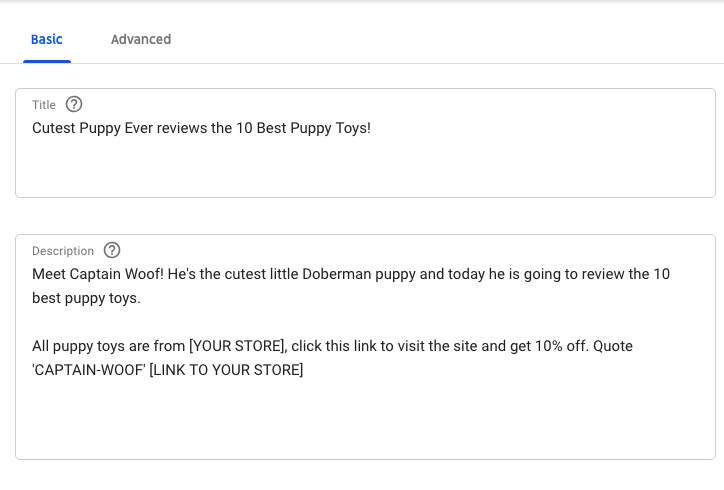This screenshot has height=490, width=724.
Task: Open the Description help tooltip icon
Action: pyautogui.click(x=112, y=251)
